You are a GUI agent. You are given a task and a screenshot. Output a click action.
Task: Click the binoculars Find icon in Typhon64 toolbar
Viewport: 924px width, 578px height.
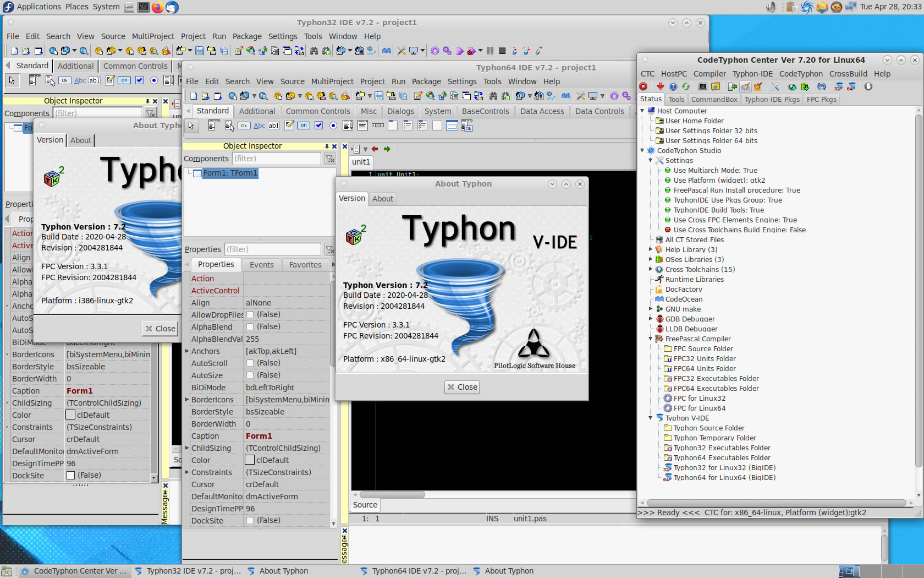click(493, 96)
